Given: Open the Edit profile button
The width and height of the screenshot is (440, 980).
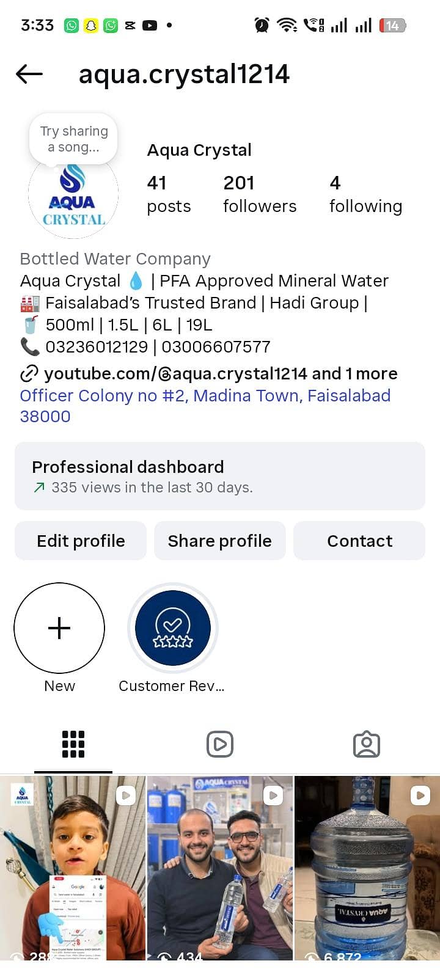Looking at the screenshot, I should click(x=81, y=541).
